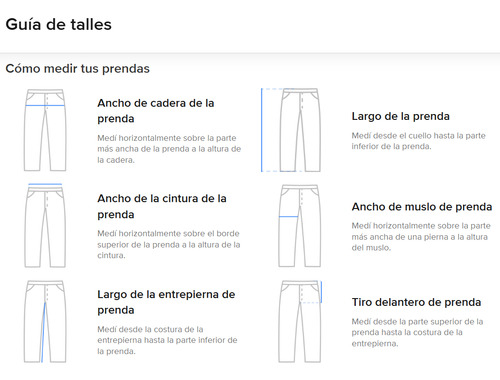The image size is (500, 380).
Task: Click heading 'Tiro delantero de prenda'
Action: (x=416, y=302)
